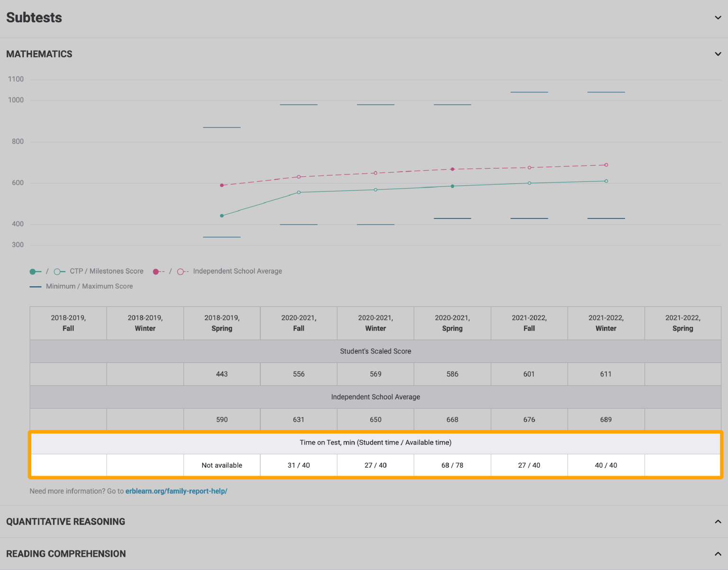728x570 pixels.
Task: Click the 2018-2019 Spring green data point
Action: coord(222,215)
